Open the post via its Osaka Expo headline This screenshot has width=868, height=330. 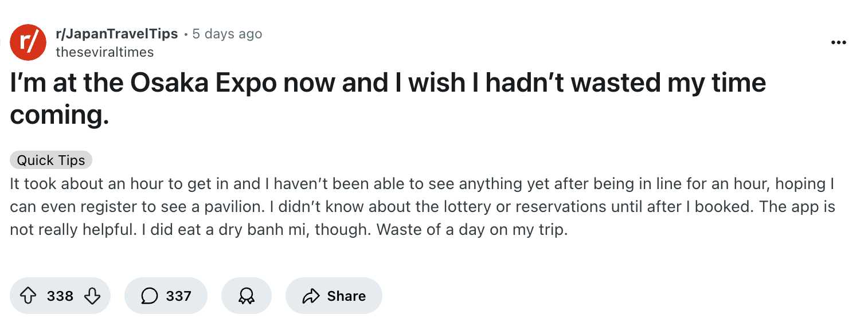[x=388, y=84]
